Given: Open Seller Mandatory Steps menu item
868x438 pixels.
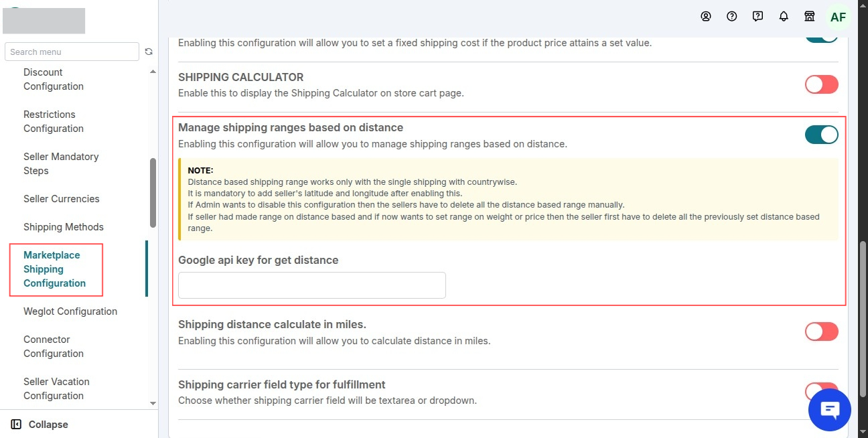Looking at the screenshot, I should 61,163.
